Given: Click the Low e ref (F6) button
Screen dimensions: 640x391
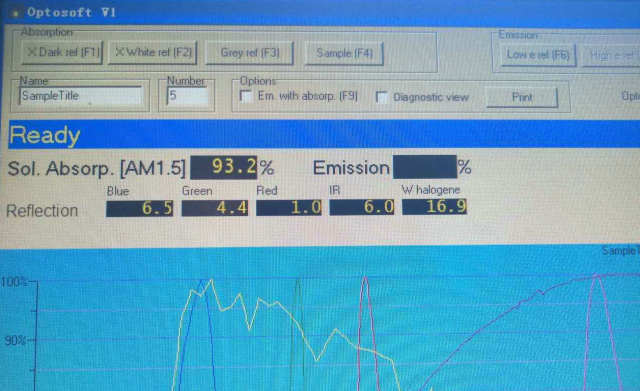Looking at the screenshot, I should pos(537,55).
